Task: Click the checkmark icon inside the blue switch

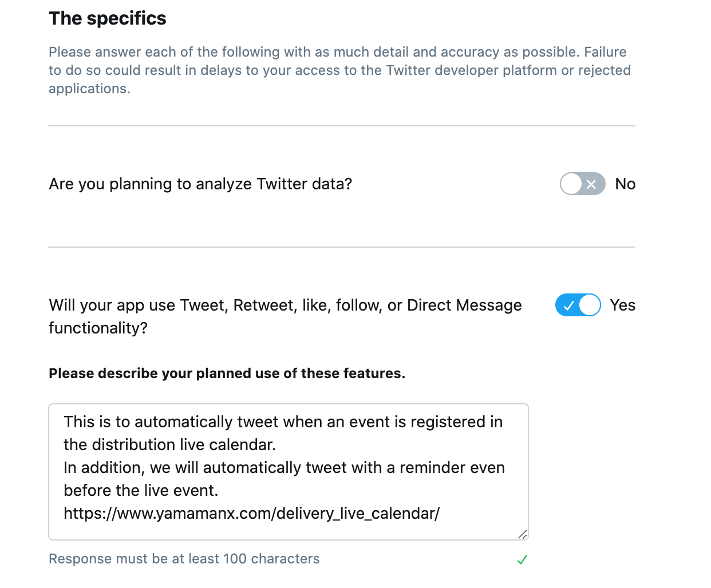Action: [568, 305]
